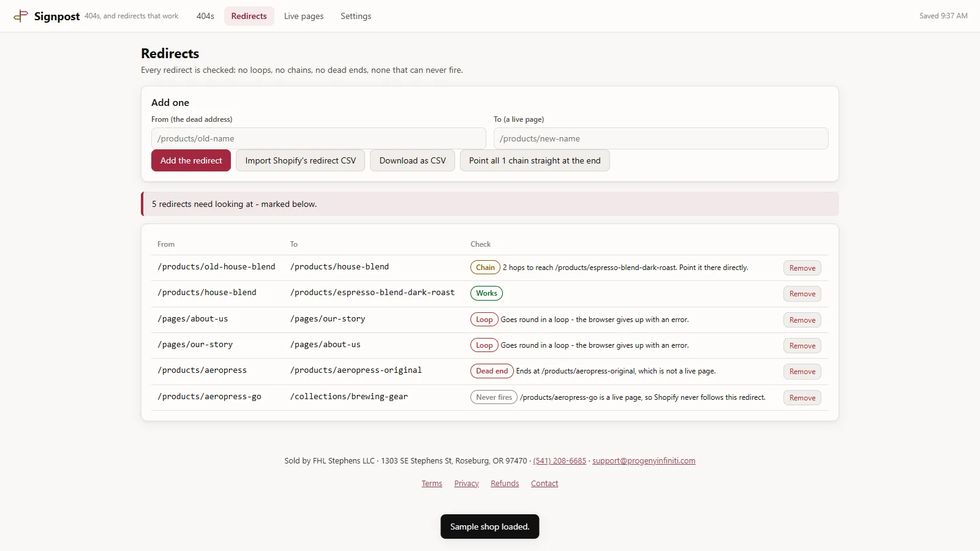The height and width of the screenshot is (551, 980).
Task: Click the From column header
Action: (166, 244)
